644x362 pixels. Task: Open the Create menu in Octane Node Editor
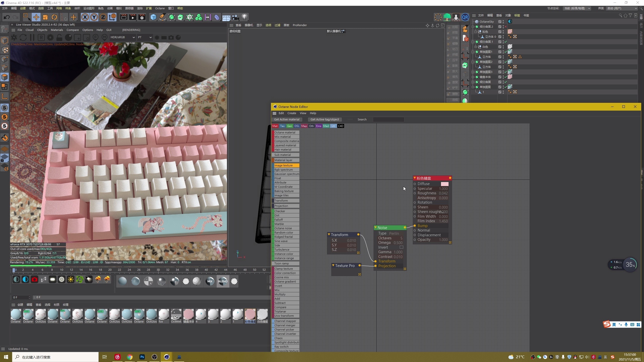tap(292, 113)
